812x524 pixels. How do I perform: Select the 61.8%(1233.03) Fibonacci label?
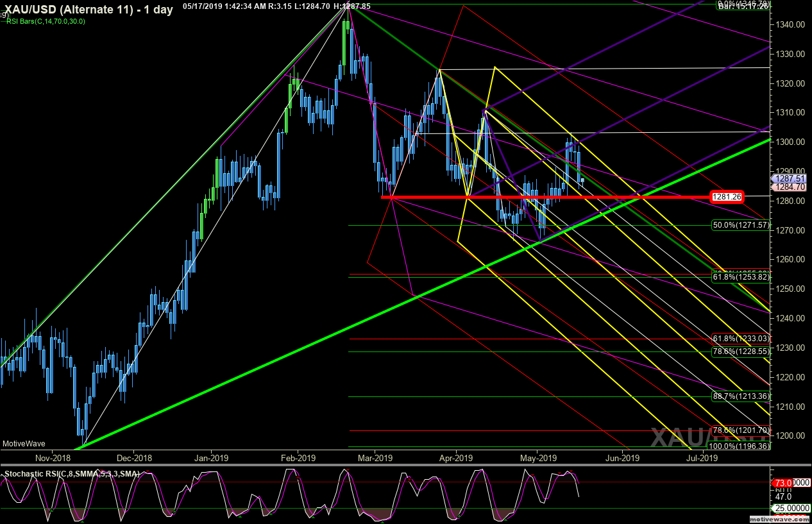point(741,339)
